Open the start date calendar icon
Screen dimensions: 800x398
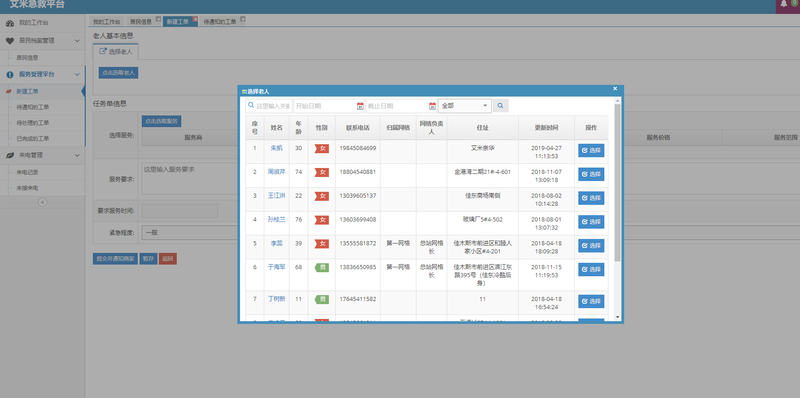[x=360, y=106]
